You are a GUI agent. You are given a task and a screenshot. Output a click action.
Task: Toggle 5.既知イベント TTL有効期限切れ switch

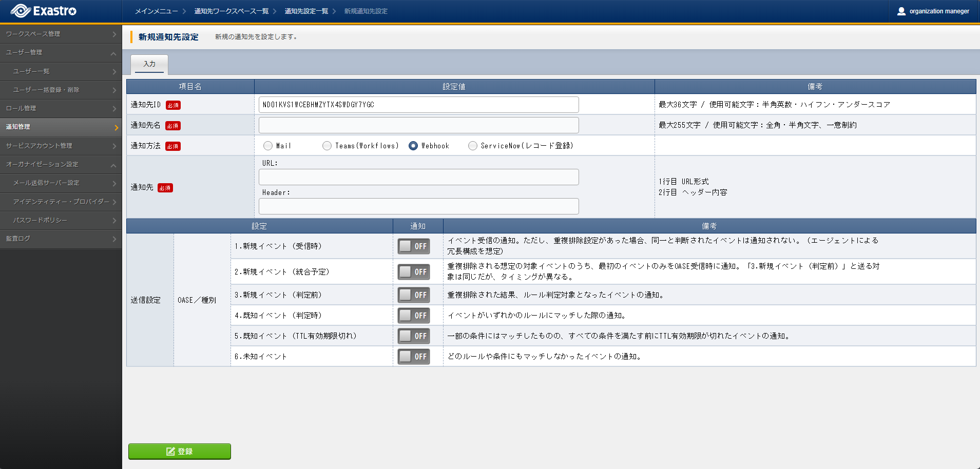pyautogui.click(x=414, y=336)
